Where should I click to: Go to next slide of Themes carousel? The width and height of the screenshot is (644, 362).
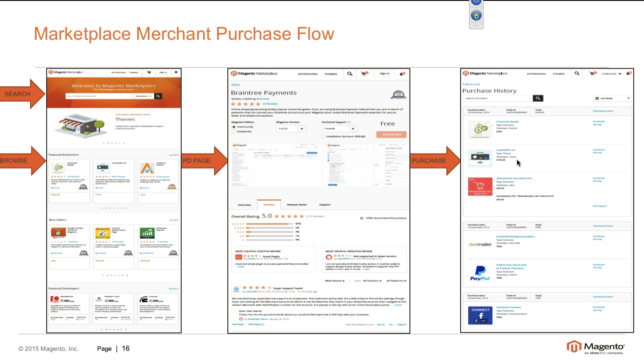click(x=124, y=143)
